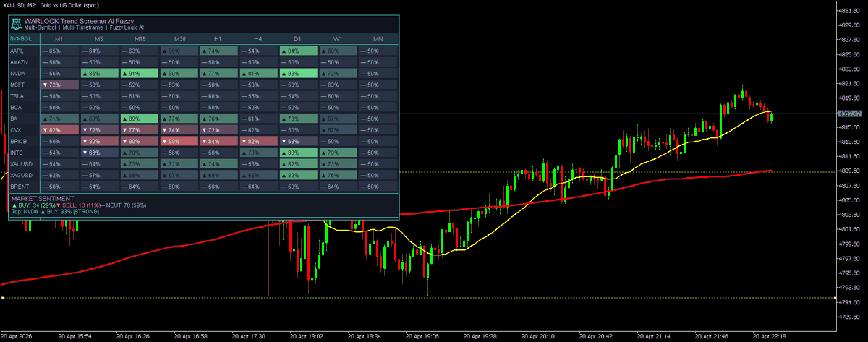The image size is (868, 342).
Task: Click the NVDA symbol row label
Action: [17, 74]
